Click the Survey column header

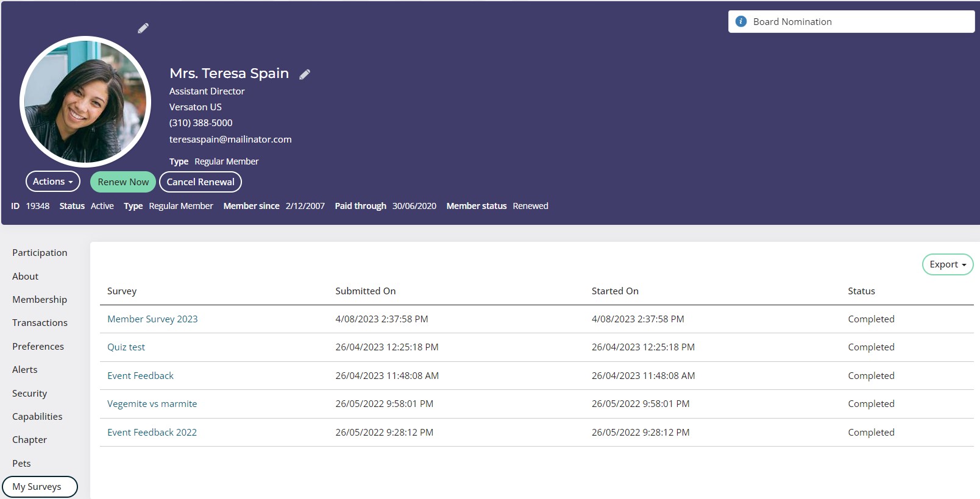[x=122, y=291]
